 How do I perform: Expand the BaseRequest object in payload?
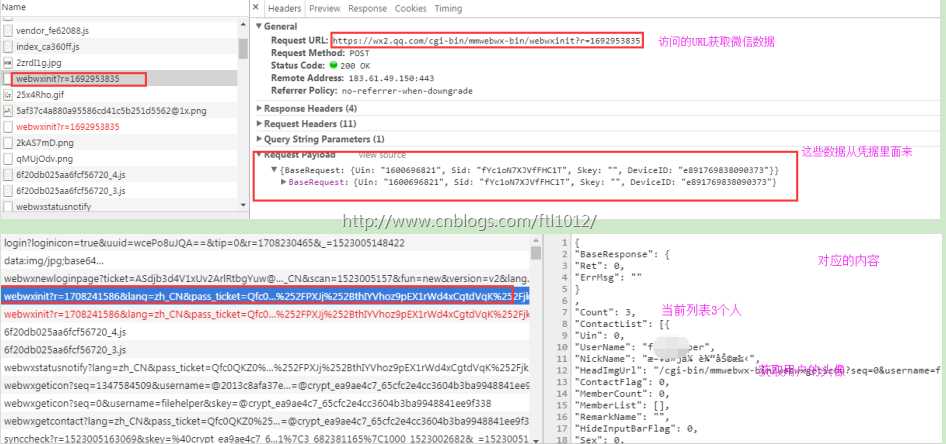click(284, 182)
